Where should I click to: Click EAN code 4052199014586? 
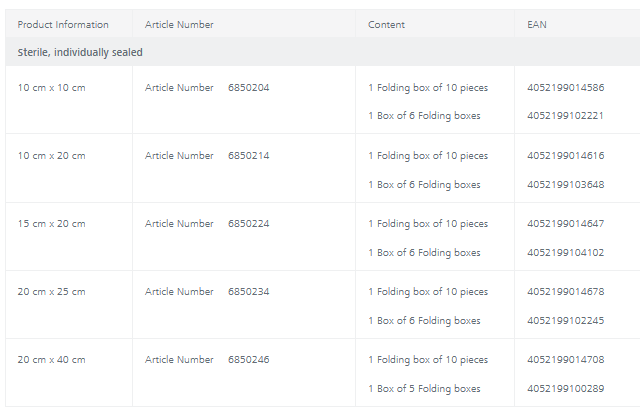click(x=565, y=88)
